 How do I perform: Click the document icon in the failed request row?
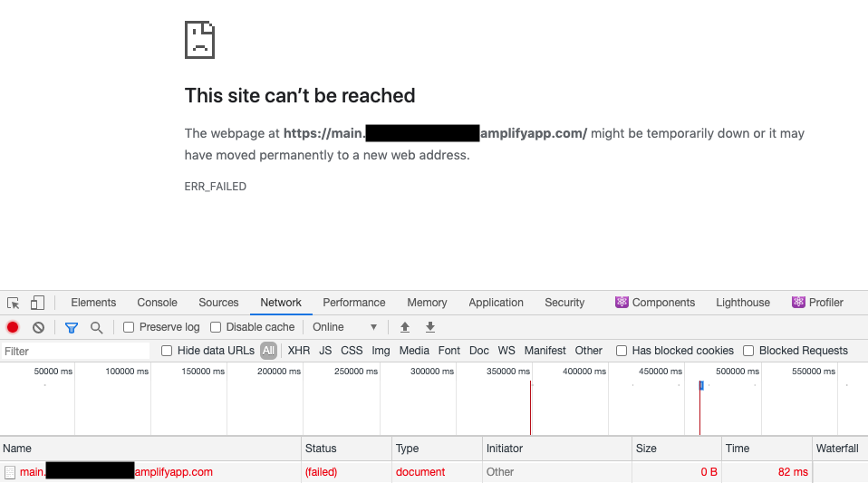pos(10,472)
